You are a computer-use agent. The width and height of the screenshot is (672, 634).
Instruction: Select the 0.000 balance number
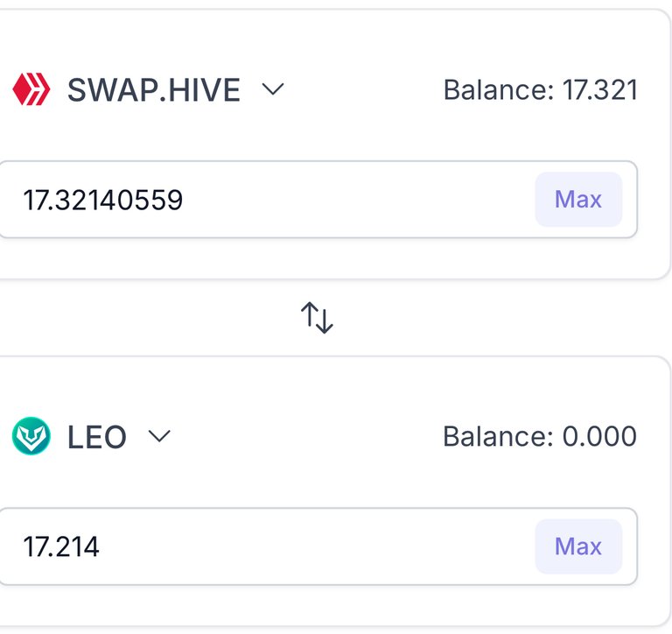point(599,436)
